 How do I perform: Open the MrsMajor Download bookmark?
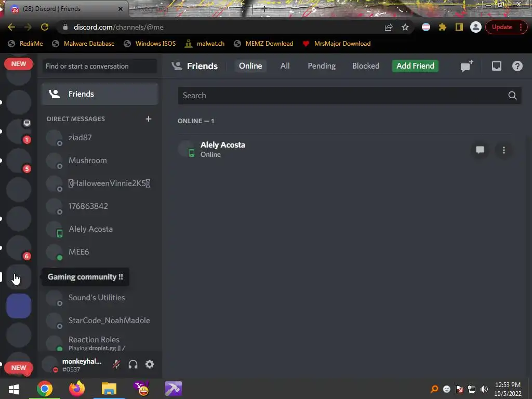(x=337, y=44)
